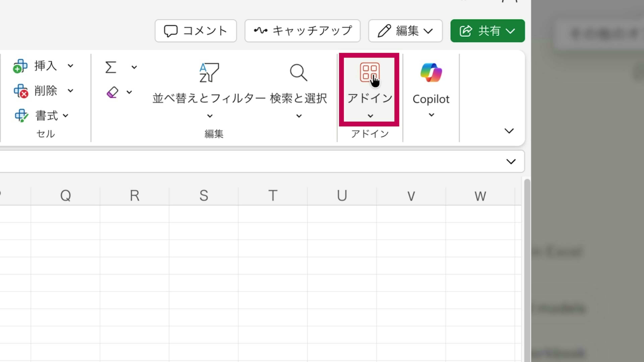Click the AutoSum sigma icon
The height and width of the screenshot is (362, 644).
click(x=111, y=67)
